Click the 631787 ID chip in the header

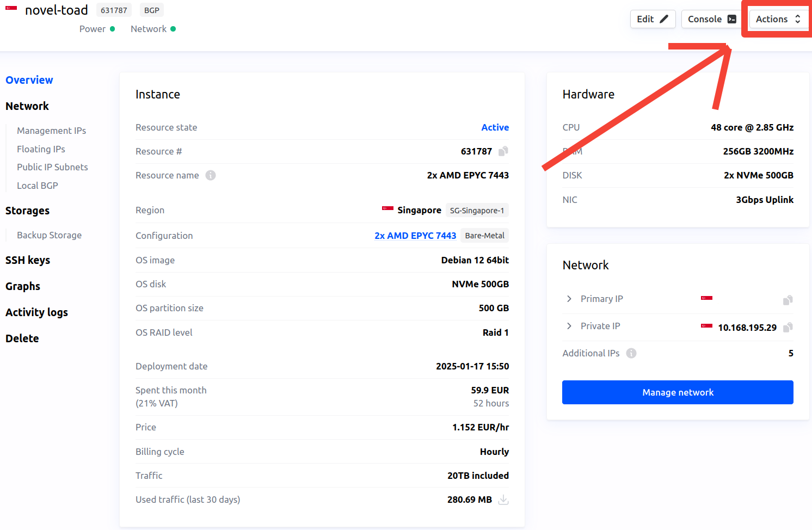coord(114,9)
